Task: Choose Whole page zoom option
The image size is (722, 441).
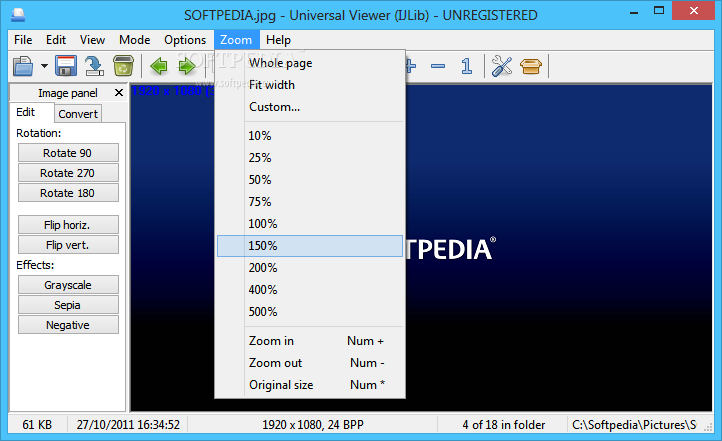Action: tap(310, 63)
